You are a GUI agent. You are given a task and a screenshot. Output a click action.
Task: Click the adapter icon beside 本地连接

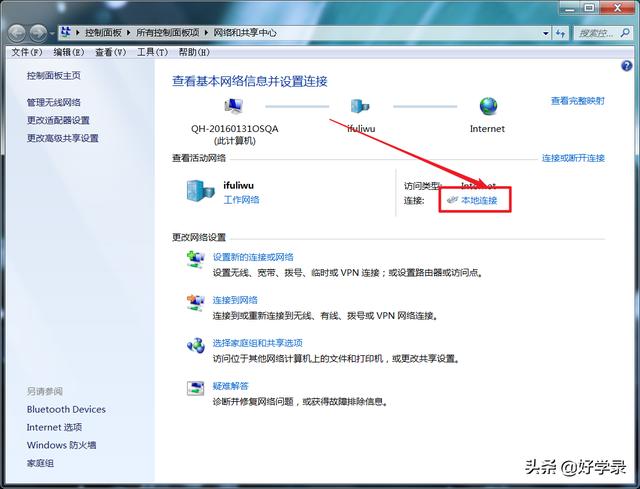coord(452,200)
